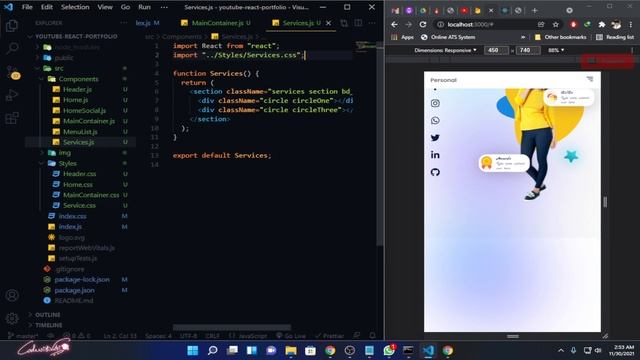Image resolution: width=640 pixels, height=360 pixels.
Task: Open the File menu
Action: pos(27,7)
